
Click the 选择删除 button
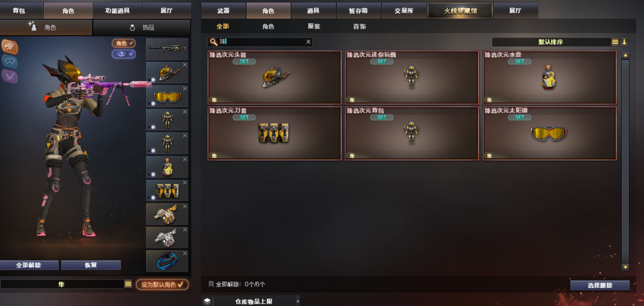coord(600,285)
